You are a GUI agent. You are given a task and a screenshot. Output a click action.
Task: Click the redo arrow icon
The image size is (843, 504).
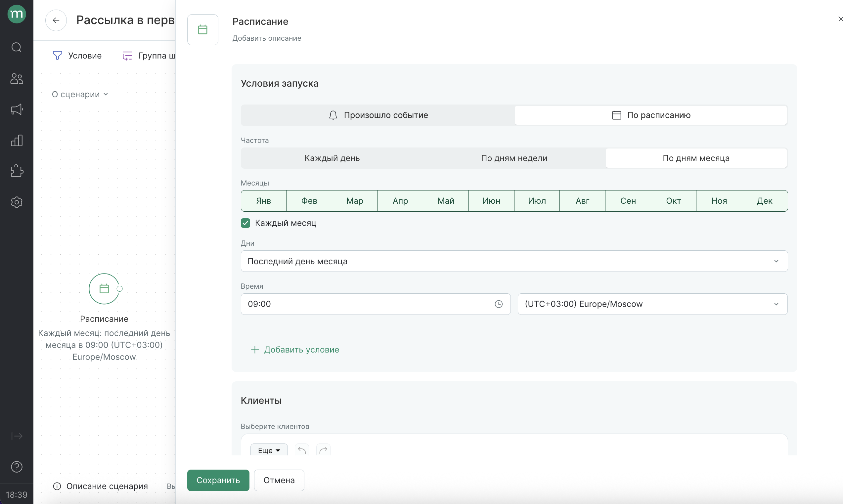coord(324,450)
